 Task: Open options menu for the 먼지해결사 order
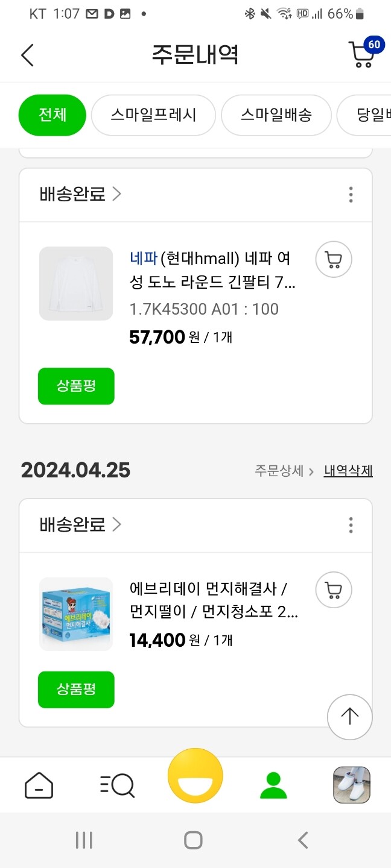tap(351, 525)
